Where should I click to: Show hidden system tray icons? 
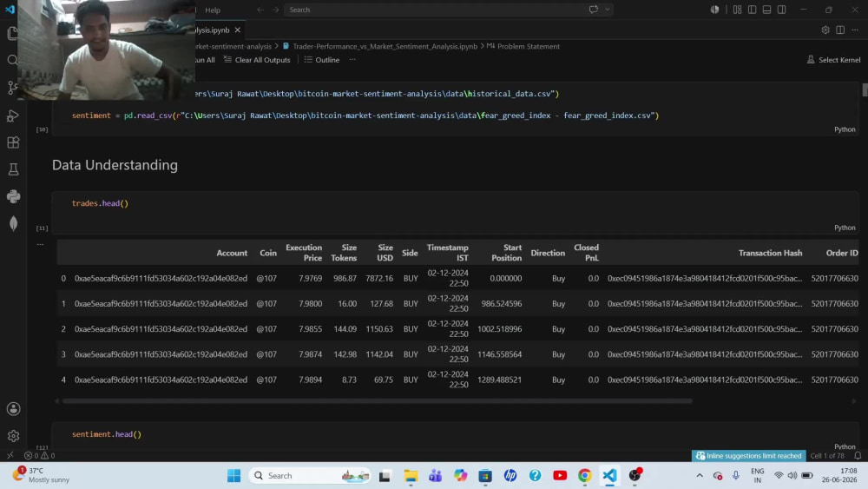click(700, 476)
